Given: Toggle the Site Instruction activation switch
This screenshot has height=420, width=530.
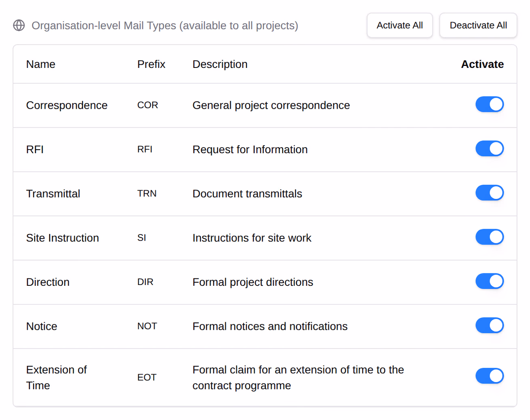Looking at the screenshot, I should pos(490,237).
